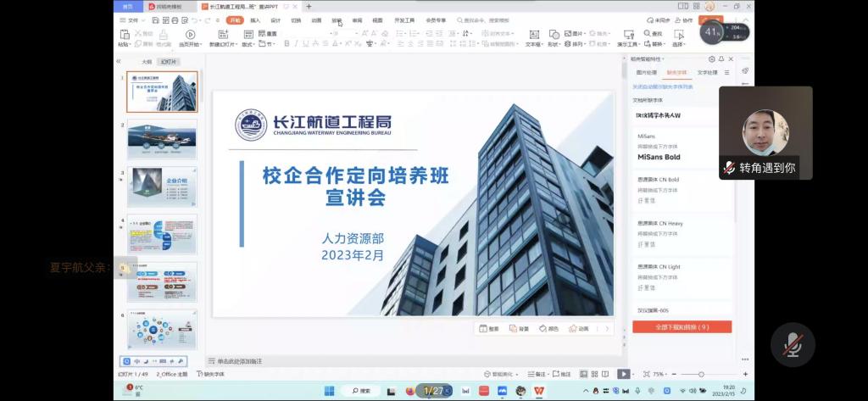Toggle Normal view in status bar

pyautogui.click(x=583, y=375)
